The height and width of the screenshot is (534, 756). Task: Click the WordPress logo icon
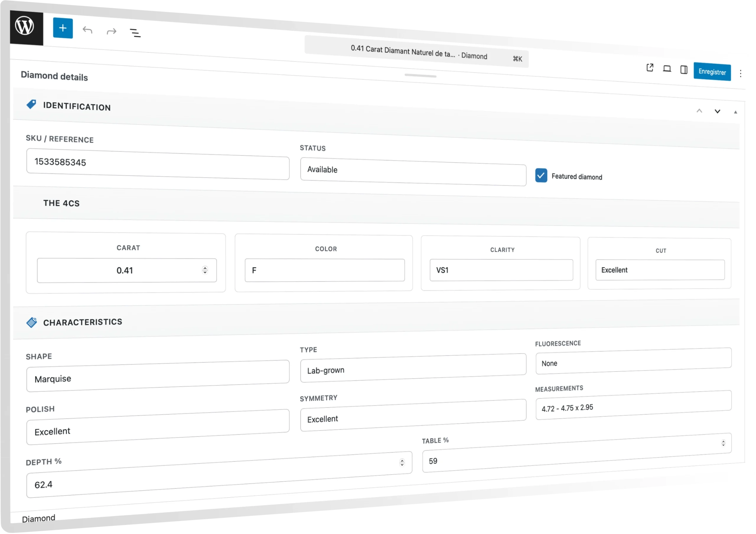pyautogui.click(x=25, y=26)
